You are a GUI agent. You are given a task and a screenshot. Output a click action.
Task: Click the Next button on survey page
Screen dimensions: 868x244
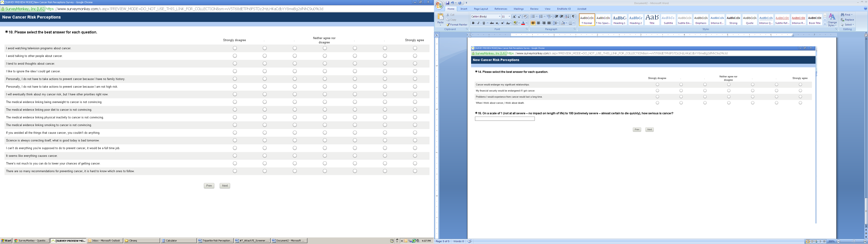click(225, 186)
